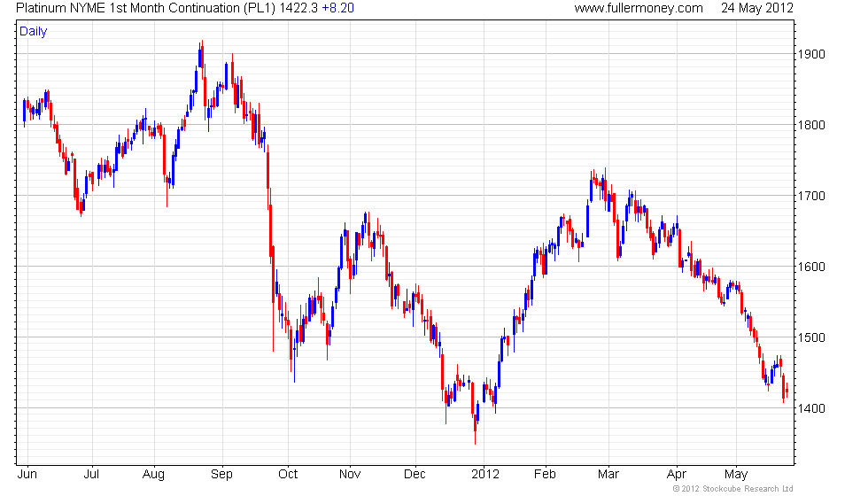Select the 1700 price axis label
868x496 pixels.
(811, 196)
